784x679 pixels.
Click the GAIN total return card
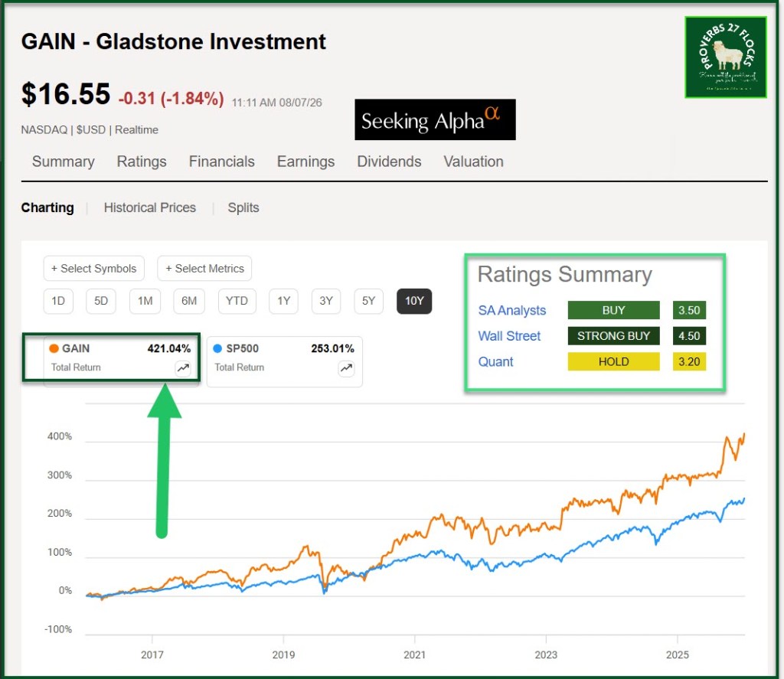click(121, 361)
